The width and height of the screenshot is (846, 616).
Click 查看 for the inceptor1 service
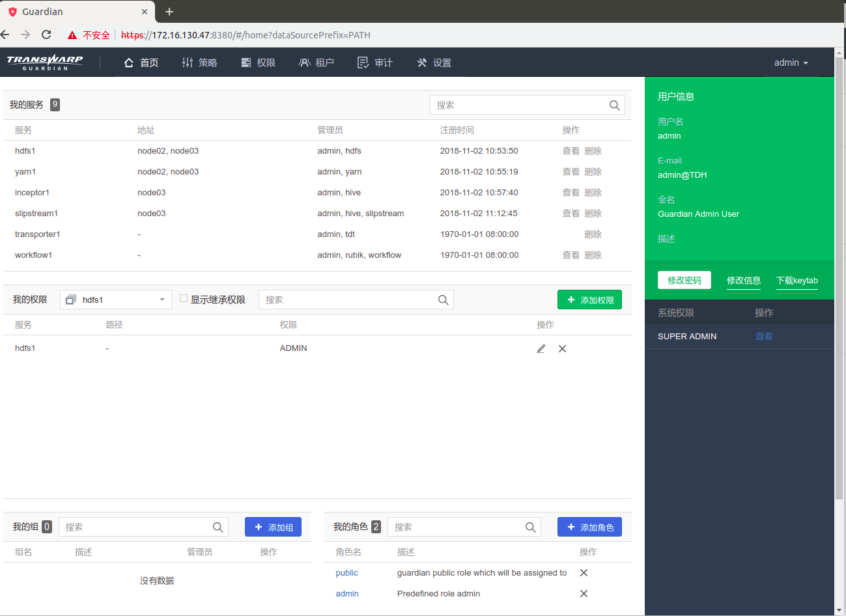[571, 193]
